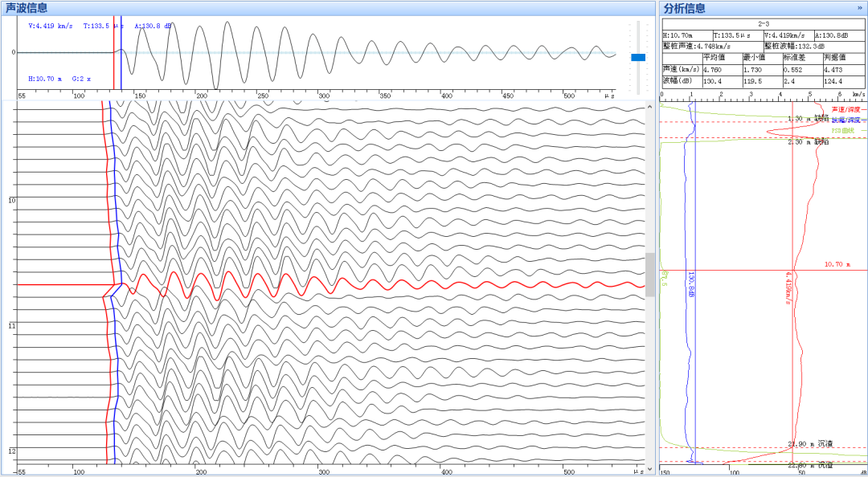
Task: Click the profile header cell 2-3
Action: (x=763, y=24)
